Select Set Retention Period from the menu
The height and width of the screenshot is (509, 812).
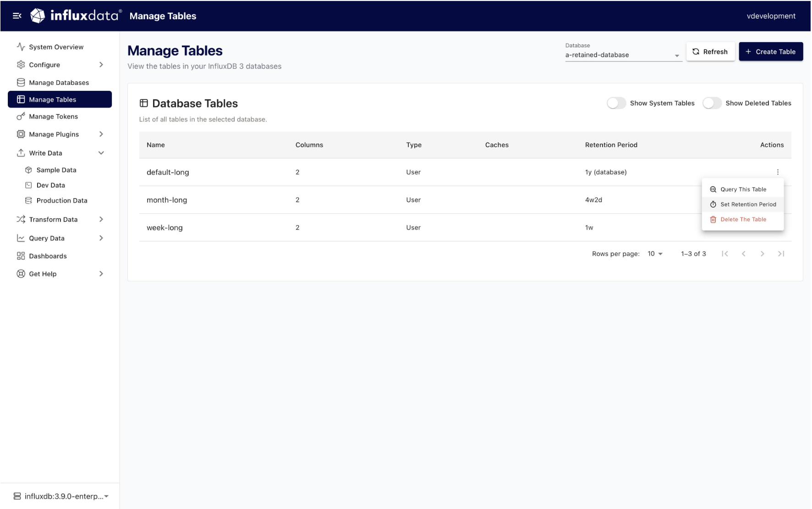[748, 204]
